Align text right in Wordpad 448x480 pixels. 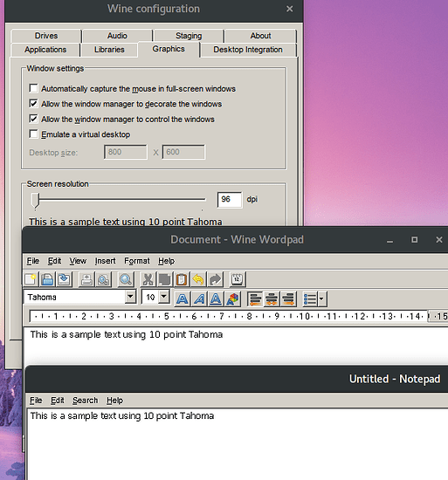tap(288, 298)
